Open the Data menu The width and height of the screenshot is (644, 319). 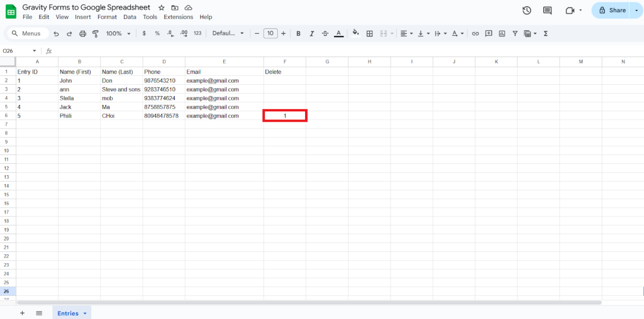pyautogui.click(x=130, y=17)
